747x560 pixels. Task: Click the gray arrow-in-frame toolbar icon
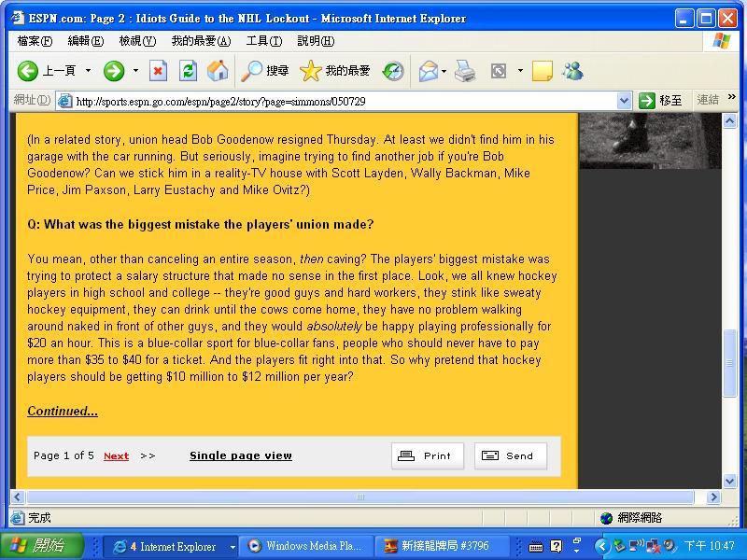[x=499, y=72]
